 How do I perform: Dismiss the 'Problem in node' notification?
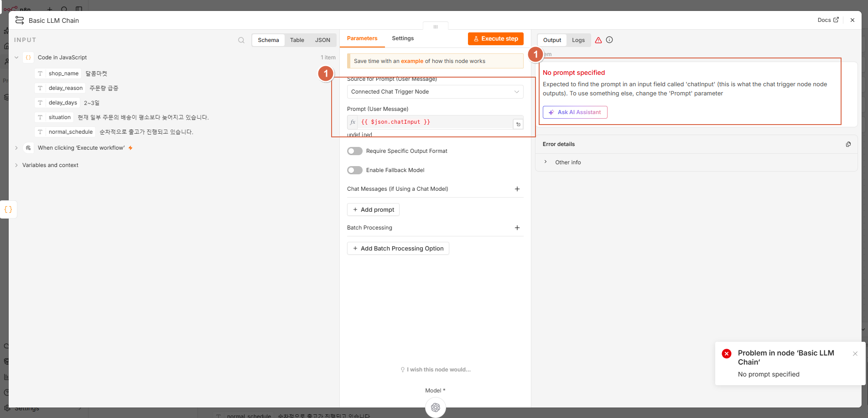coord(855,354)
